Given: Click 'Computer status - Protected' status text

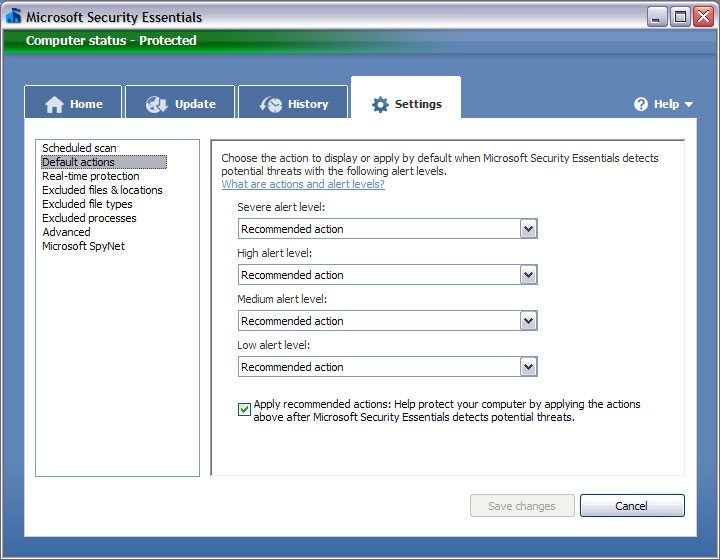Looking at the screenshot, I should (x=111, y=41).
